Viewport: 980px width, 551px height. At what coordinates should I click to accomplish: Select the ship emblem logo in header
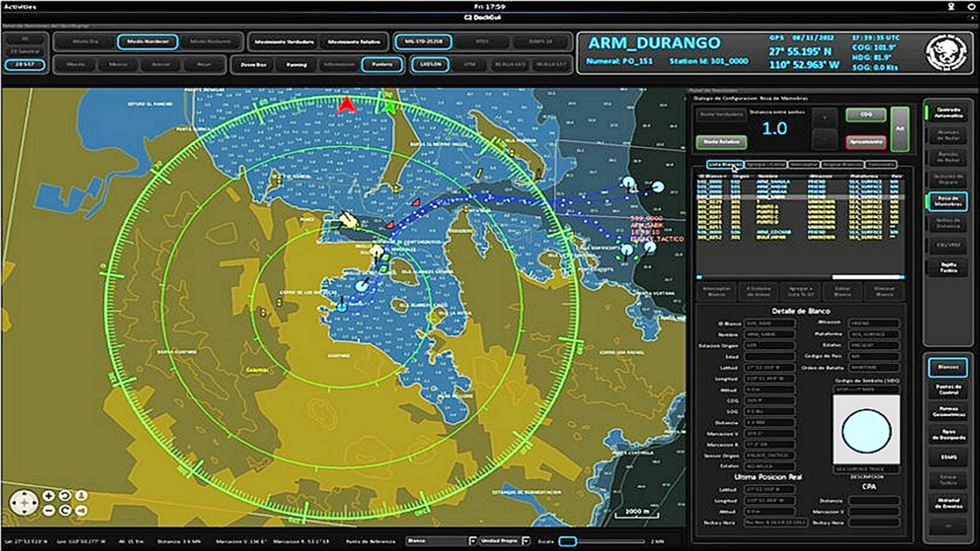[946, 53]
